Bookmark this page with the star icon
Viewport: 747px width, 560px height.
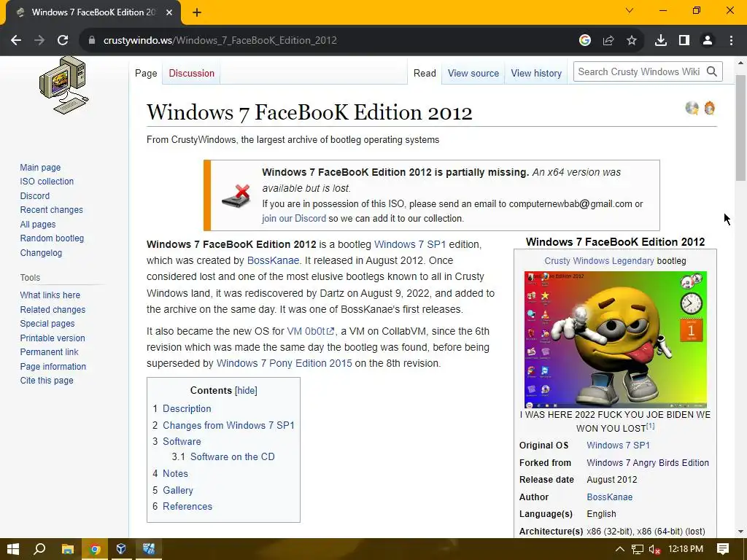pyautogui.click(x=632, y=41)
